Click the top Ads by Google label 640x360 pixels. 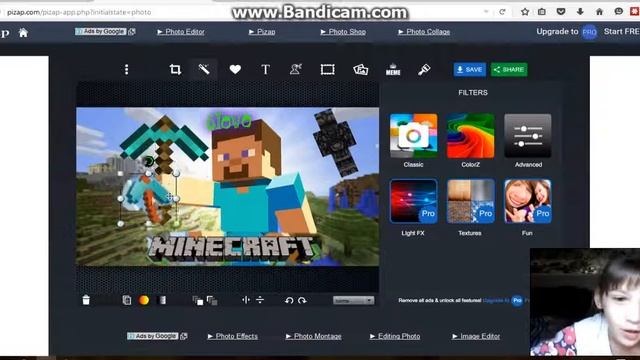(101, 31)
